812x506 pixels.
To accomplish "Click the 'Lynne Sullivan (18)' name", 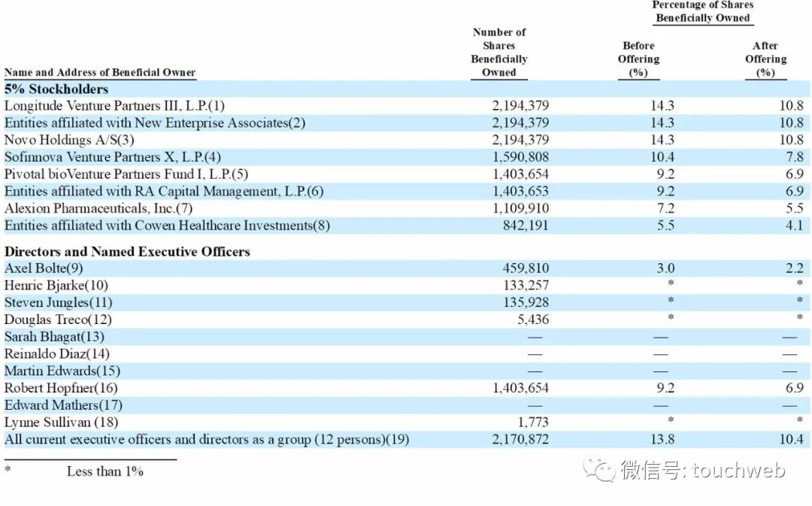I will tap(61, 422).
